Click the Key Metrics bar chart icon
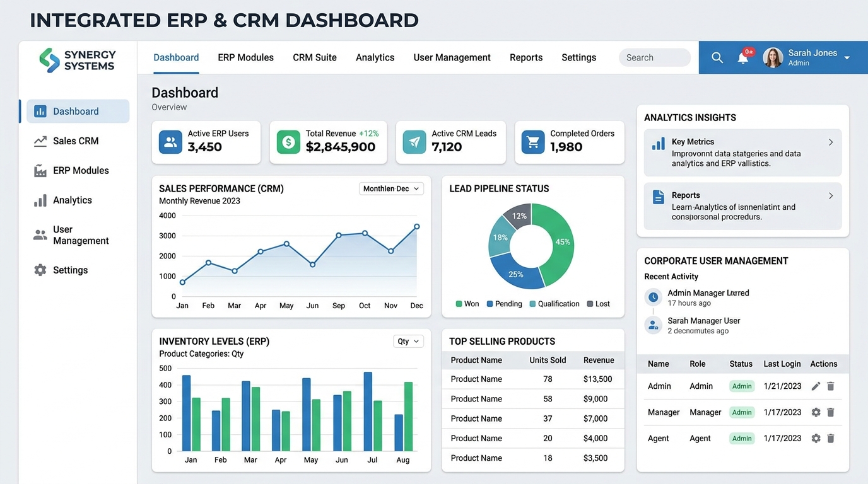The image size is (868, 484). [658, 144]
